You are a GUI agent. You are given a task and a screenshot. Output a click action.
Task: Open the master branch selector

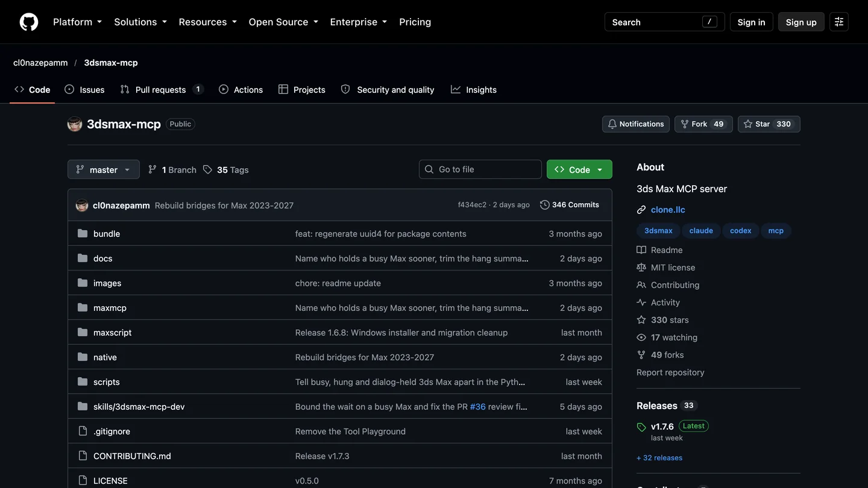coord(104,169)
